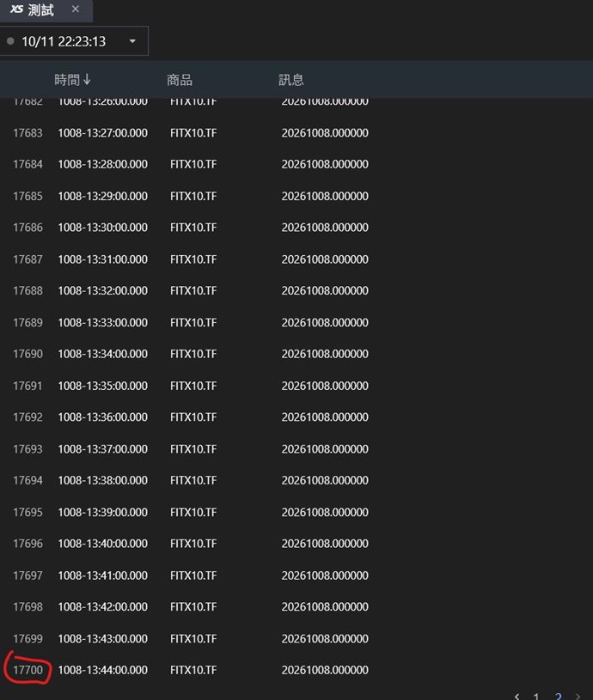The height and width of the screenshot is (700, 593).
Task: Click FITX10.TF in row 17690
Action: (193, 354)
